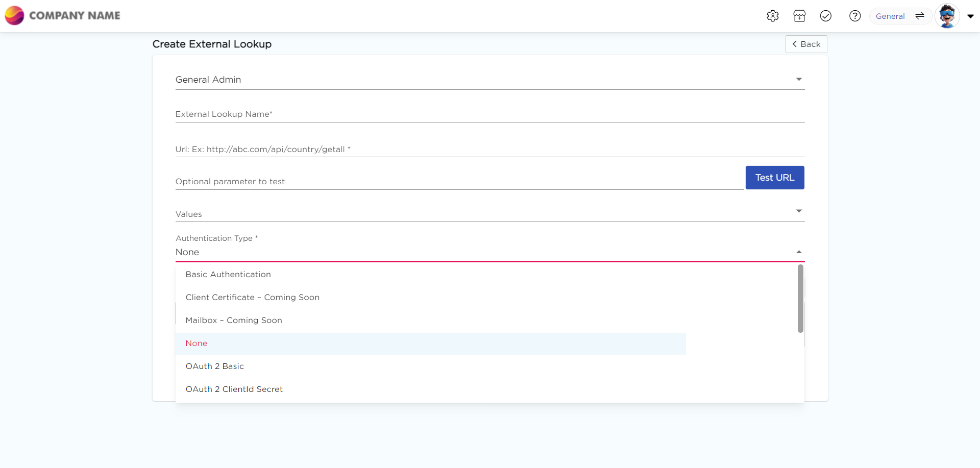Expand the Values dropdown
This screenshot has width=980, height=468.
point(489,213)
